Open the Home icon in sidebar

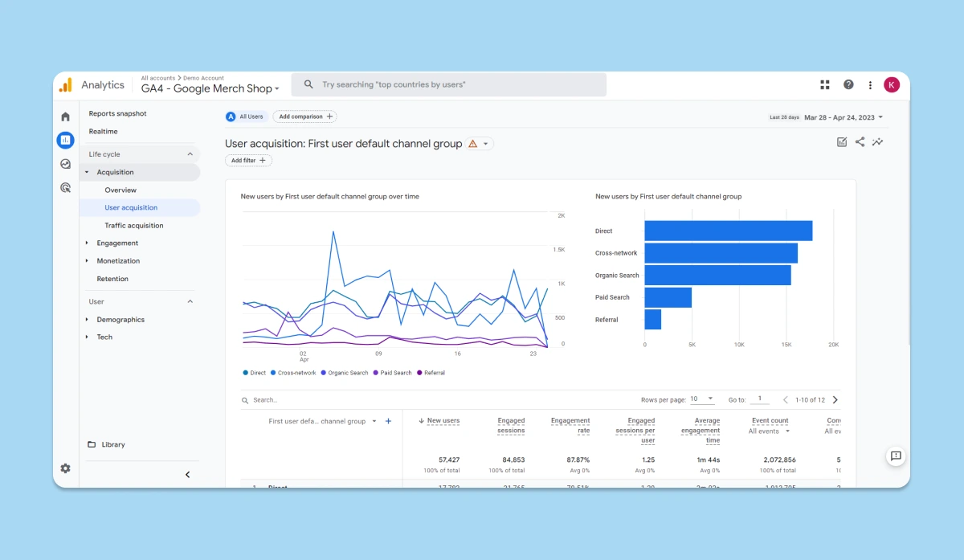tap(66, 116)
